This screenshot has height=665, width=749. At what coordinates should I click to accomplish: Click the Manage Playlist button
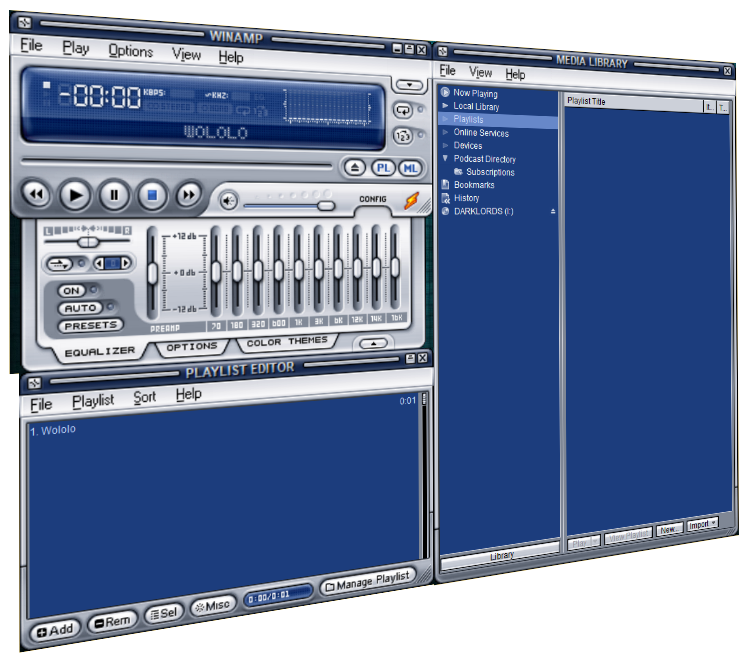[x=368, y=580]
